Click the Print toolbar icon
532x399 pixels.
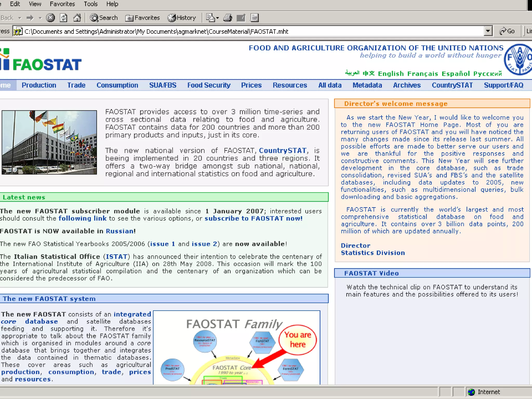click(x=228, y=18)
